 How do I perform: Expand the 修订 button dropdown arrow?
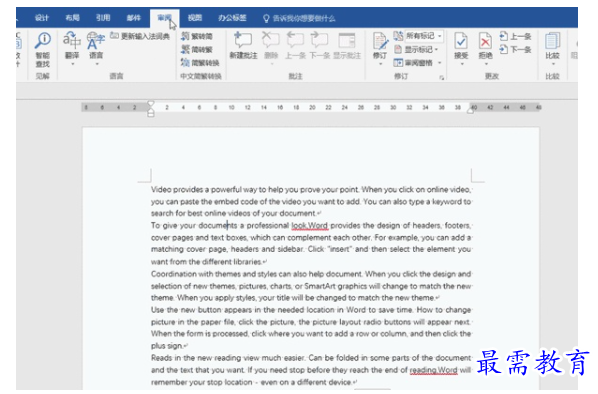click(380, 64)
